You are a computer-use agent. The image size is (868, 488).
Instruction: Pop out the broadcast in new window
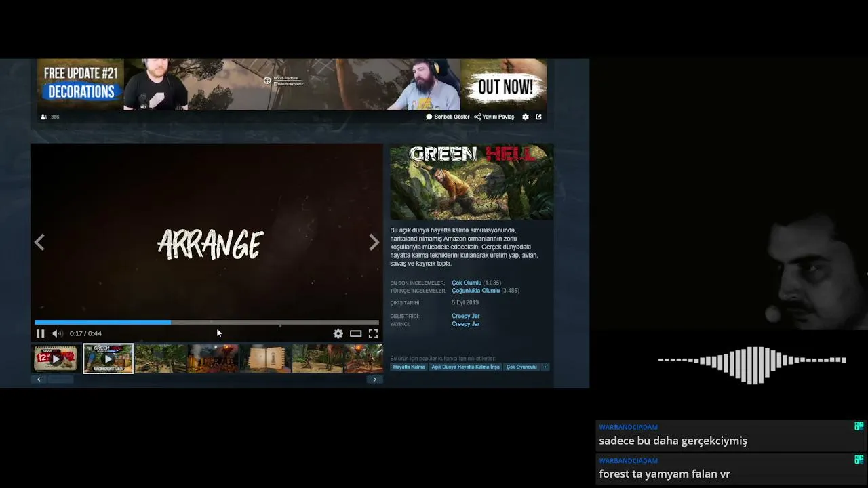click(x=538, y=117)
